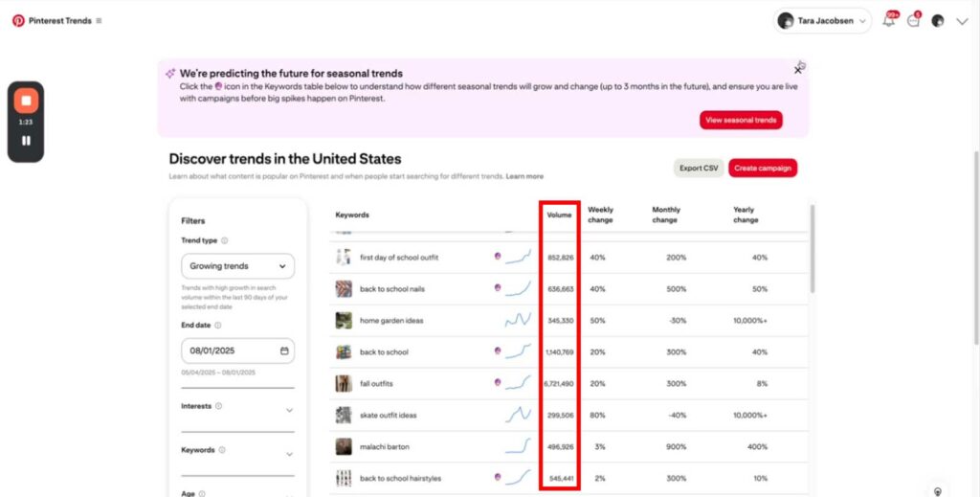Click the Keywords filter info icon
The image size is (980, 497).
pyautogui.click(x=222, y=450)
